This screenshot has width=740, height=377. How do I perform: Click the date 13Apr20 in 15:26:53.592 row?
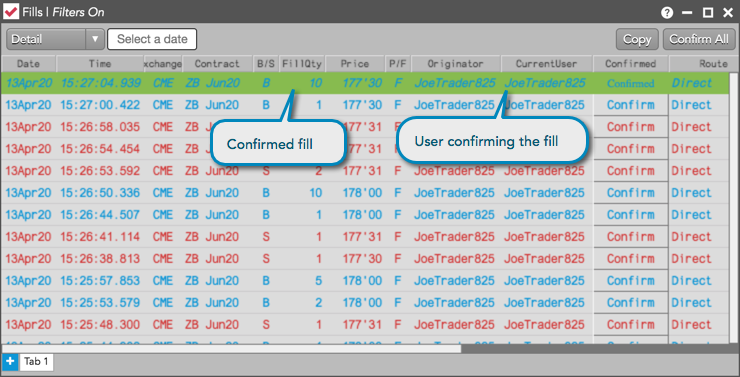tap(28, 171)
